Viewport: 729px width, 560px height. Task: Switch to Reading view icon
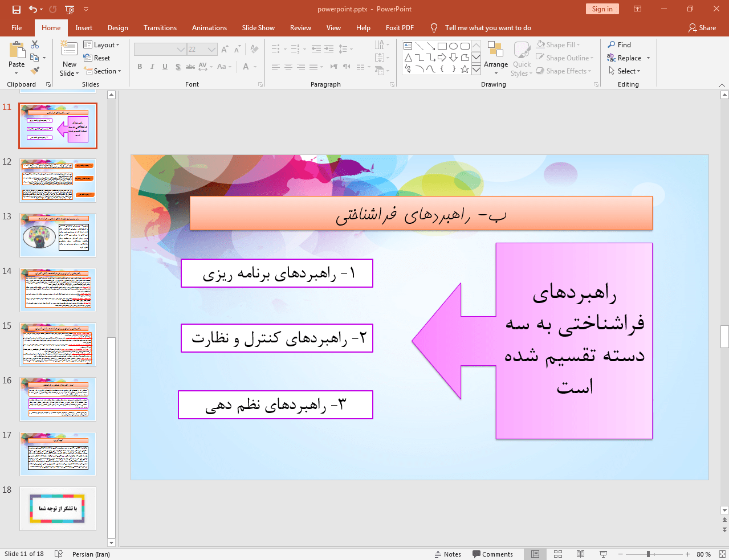pyautogui.click(x=580, y=554)
